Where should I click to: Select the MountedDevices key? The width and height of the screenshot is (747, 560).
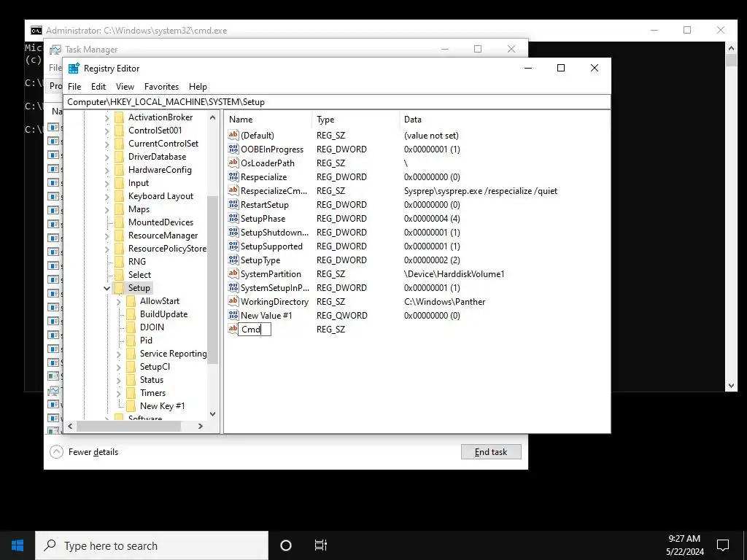click(160, 222)
